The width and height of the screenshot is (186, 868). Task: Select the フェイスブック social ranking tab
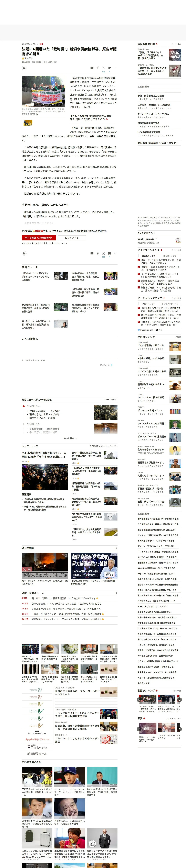click(148, 304)
